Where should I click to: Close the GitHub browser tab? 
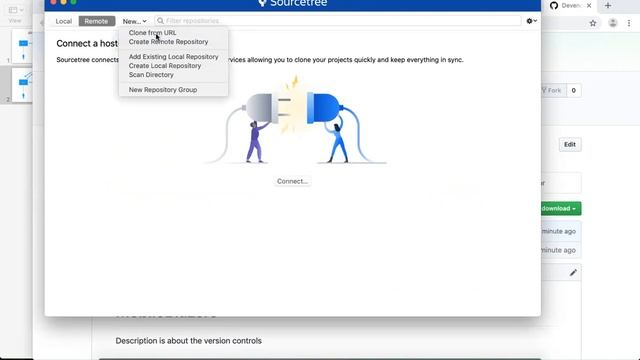(x=589, y=5)
